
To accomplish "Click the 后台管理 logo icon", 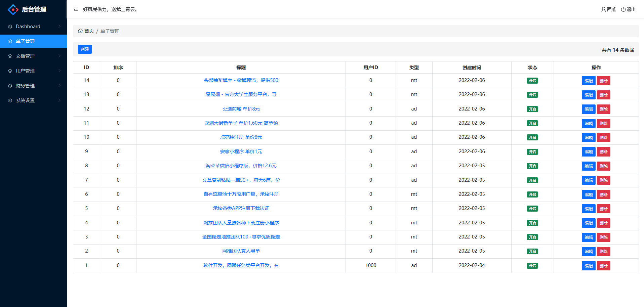I will click(x=13, y=10).
